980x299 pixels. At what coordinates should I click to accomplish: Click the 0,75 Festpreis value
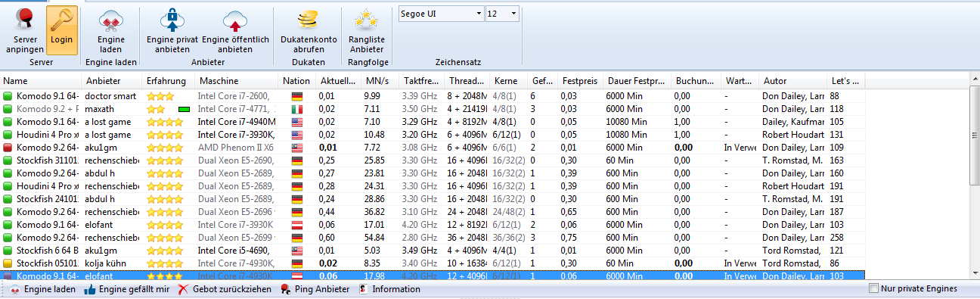(569, 238)
